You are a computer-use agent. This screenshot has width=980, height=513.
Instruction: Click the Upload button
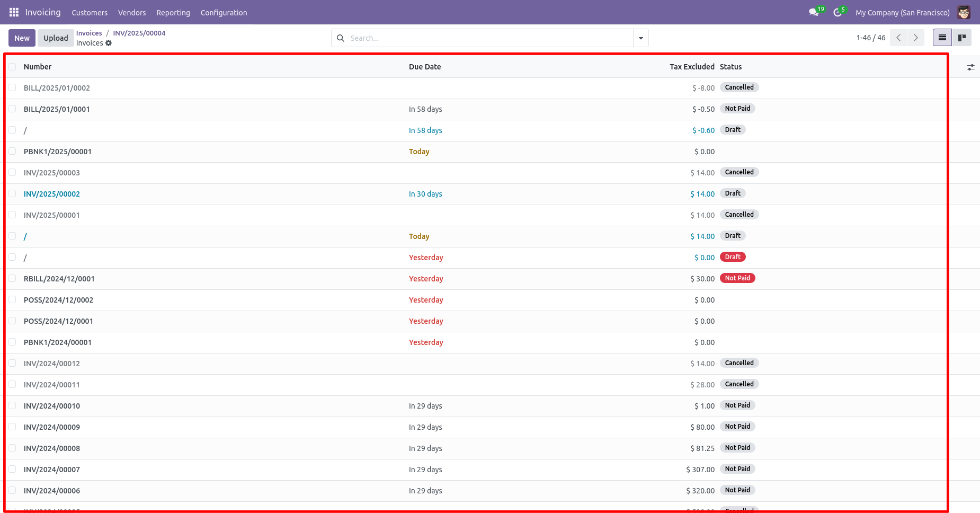click(x=56, y=38)
